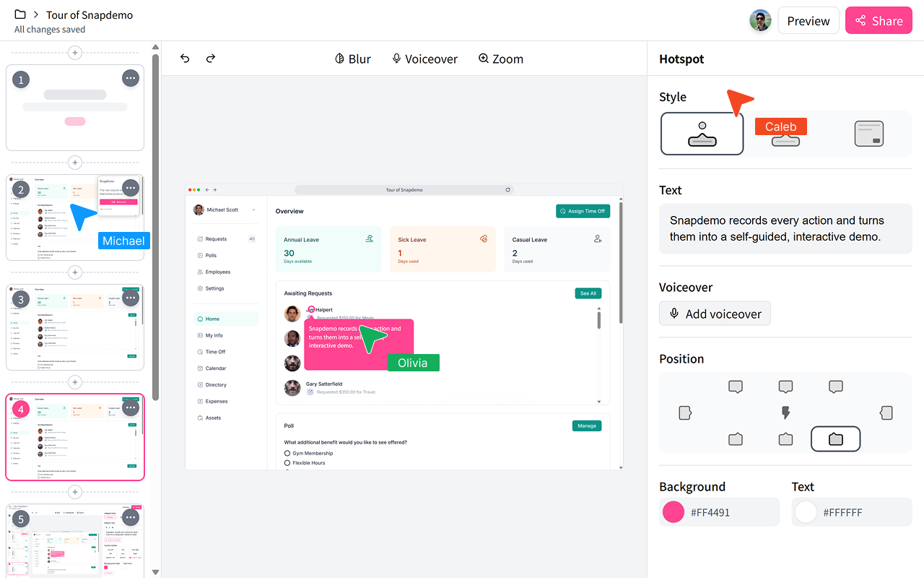The image size is (924, 578).
Task: Pick the bottom-left tail position option
Action: [x=735, y=439]
